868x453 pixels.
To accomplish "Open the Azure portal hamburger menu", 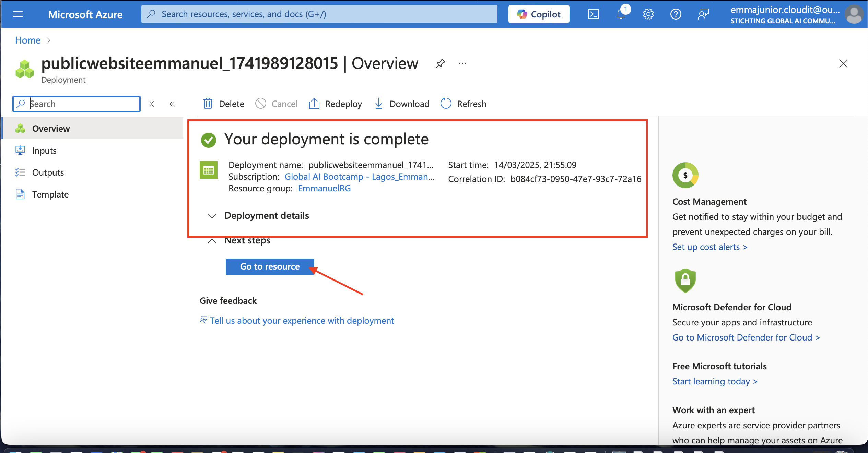I will [18, 14].
